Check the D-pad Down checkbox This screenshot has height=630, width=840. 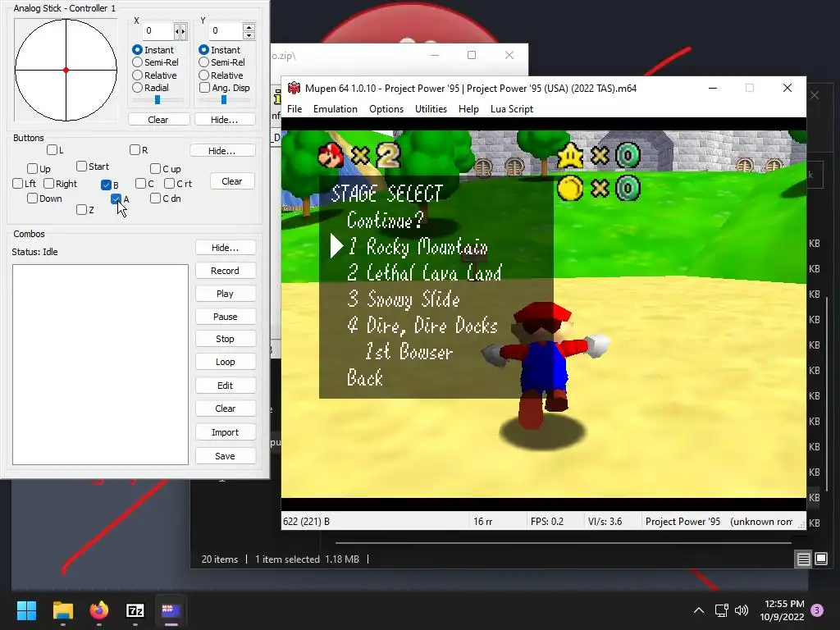32,199
